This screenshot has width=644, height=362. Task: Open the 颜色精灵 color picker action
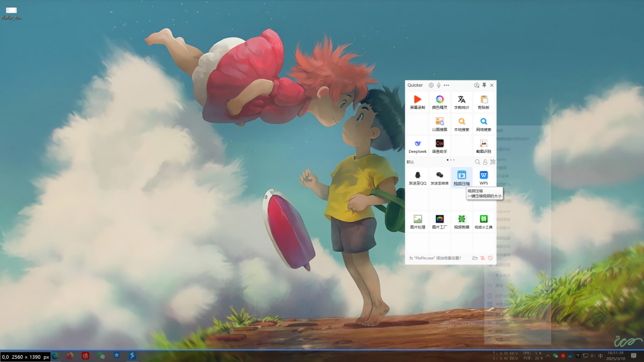coord(440,102)
